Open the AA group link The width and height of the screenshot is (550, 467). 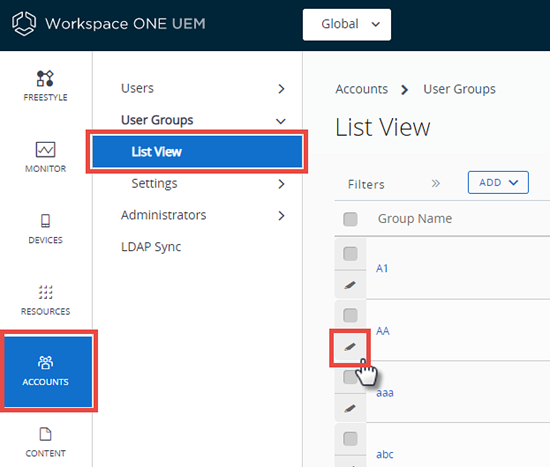coord(383,331)
